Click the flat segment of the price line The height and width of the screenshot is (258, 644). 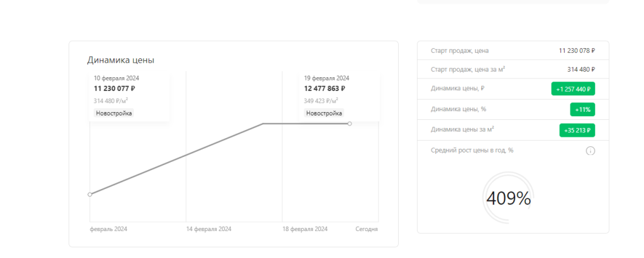(306, 124)
